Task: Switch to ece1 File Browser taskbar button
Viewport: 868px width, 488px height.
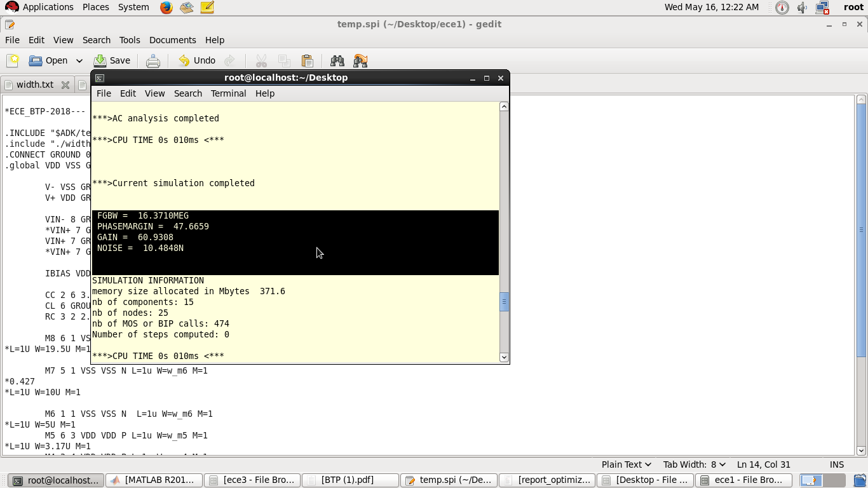Action: coord(743,480)
